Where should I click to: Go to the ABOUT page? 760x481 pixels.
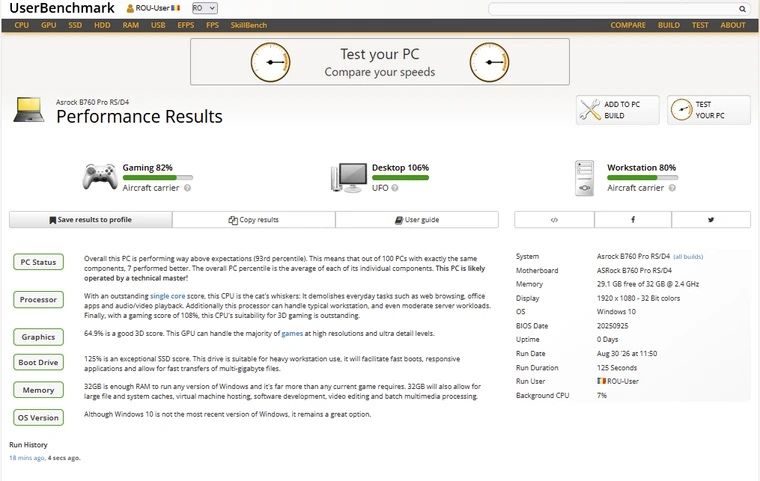tap(733, 25)
